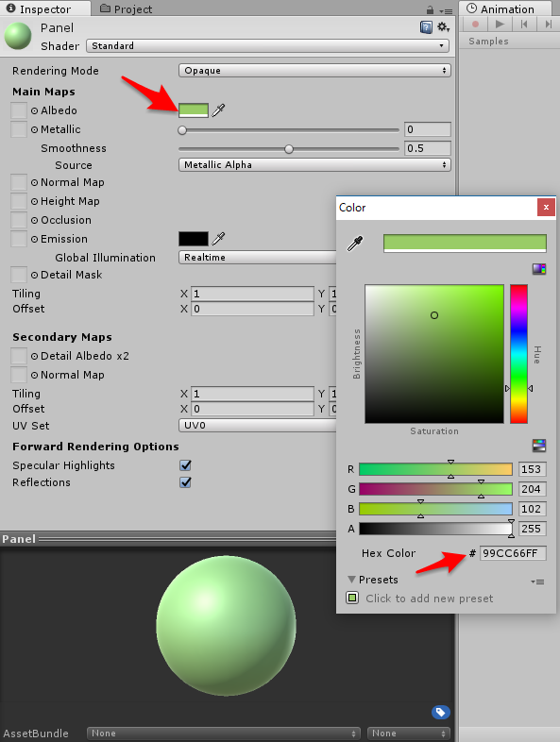
Task: Click the rainbow Hue strip
Action: 518,354
